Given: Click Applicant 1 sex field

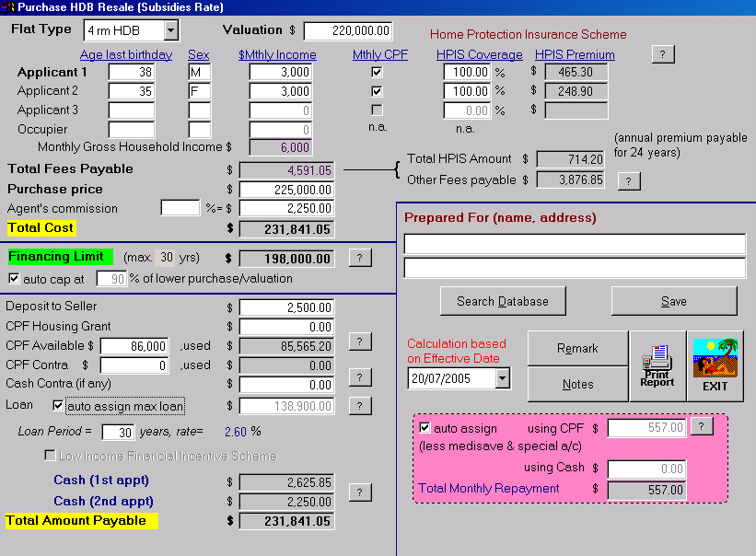Looking at the screenshot, I should click(x=200, y=73).
